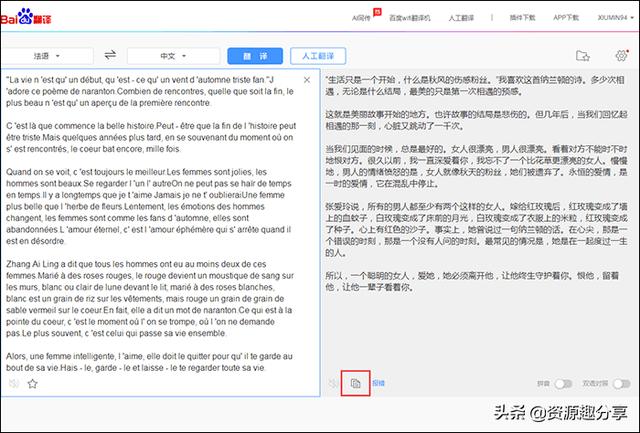
Task: Click inside the French source text area
Action: coord(160,233)
